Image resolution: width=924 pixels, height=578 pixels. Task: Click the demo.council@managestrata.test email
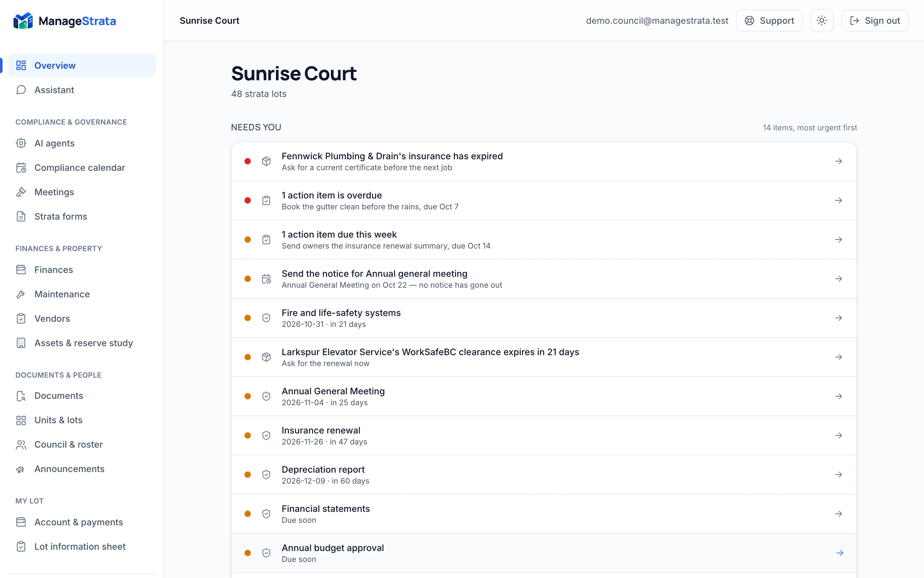657,21
